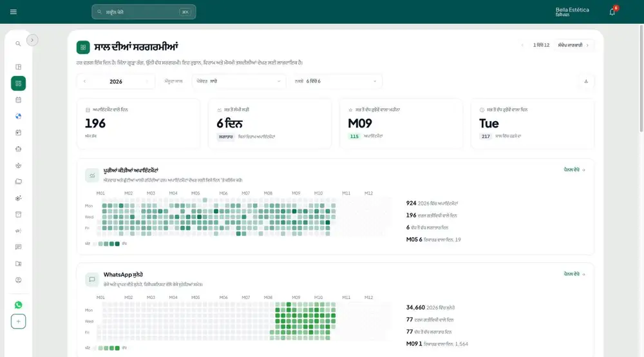Open the blue globe icon in sidebar

[18, 116]
